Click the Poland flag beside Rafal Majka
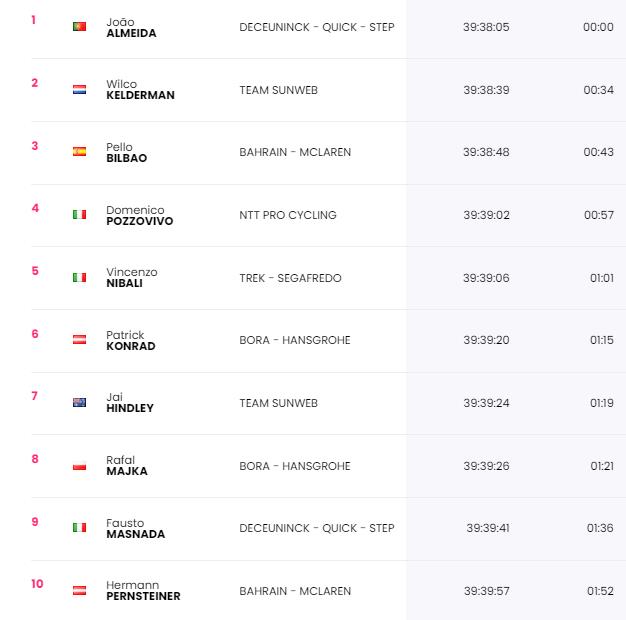626x620 pixels. [79, 465]
